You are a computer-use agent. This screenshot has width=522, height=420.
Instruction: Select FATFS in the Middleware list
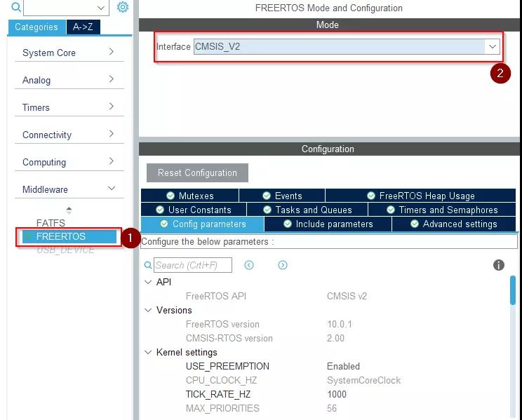pyautogui.click(x=51, y=223)
